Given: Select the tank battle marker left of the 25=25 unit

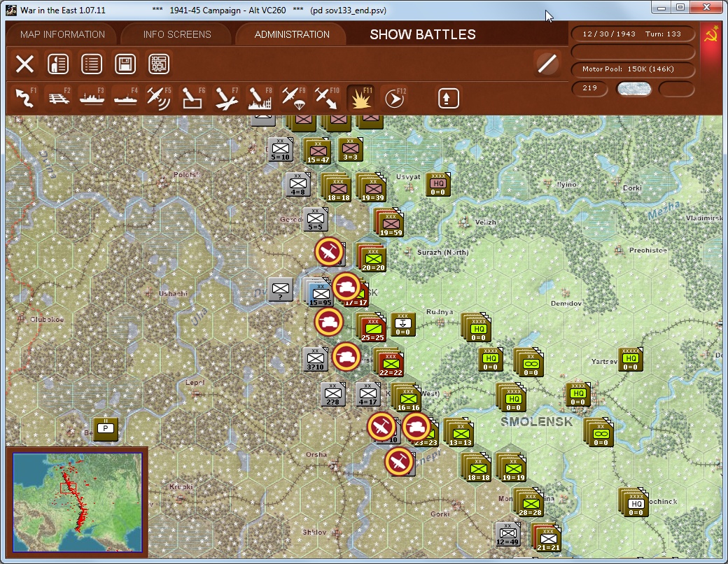Looking at the screenshot, I should point(329,321).
